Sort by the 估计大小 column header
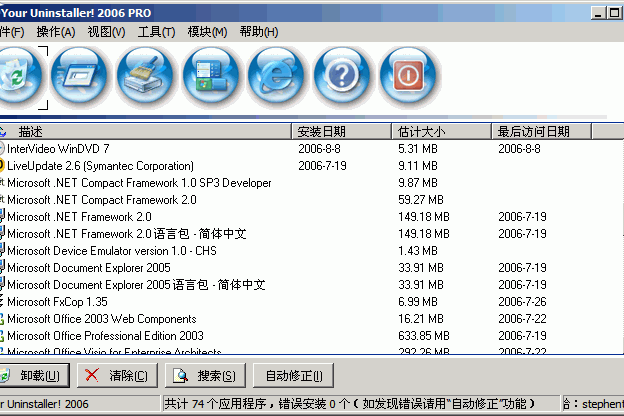The image size is (624, 416). [441, 131]
